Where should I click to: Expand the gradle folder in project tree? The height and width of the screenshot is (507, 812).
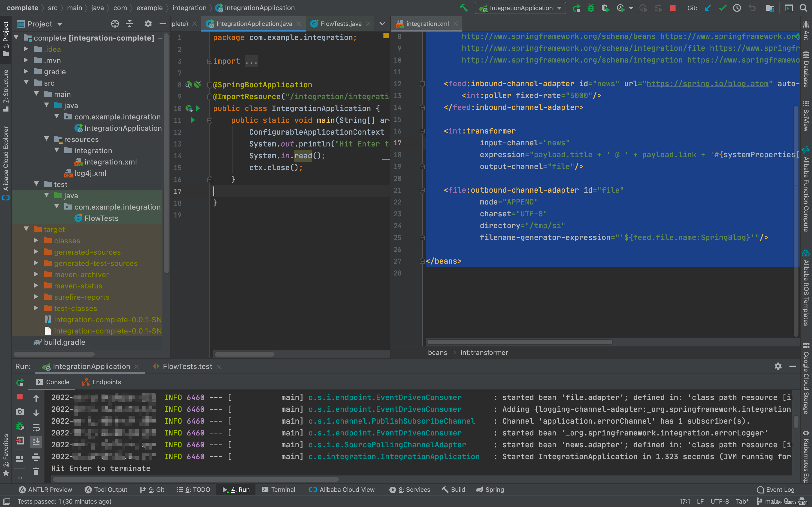coord(26,72)
